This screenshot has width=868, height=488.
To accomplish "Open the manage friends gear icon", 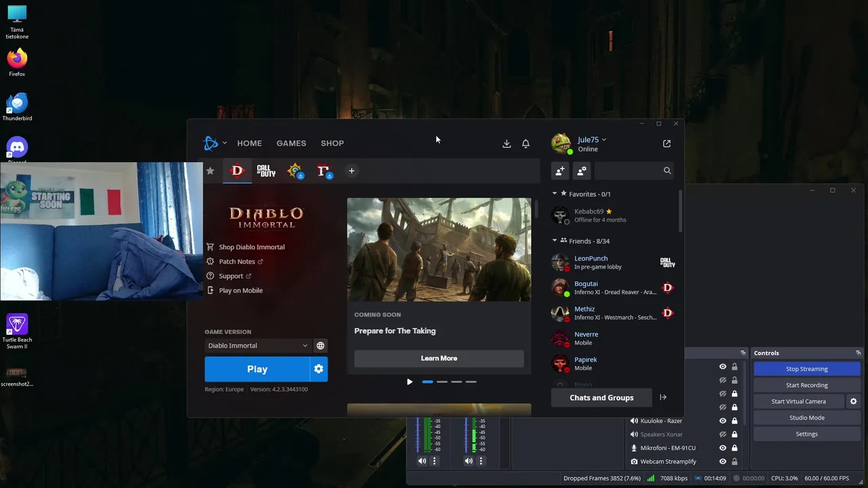I will [582, 171].
